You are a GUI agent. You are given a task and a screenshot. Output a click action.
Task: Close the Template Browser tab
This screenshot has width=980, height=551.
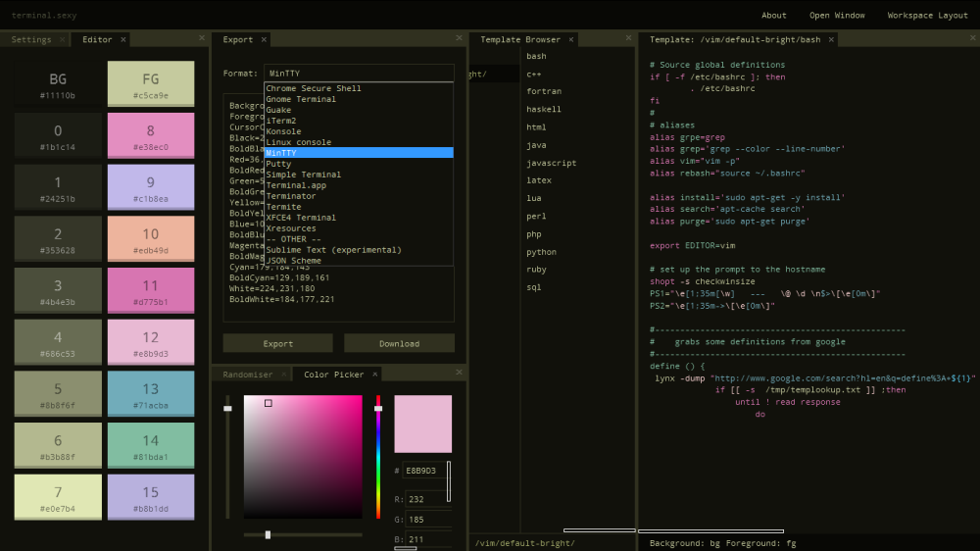570,39
